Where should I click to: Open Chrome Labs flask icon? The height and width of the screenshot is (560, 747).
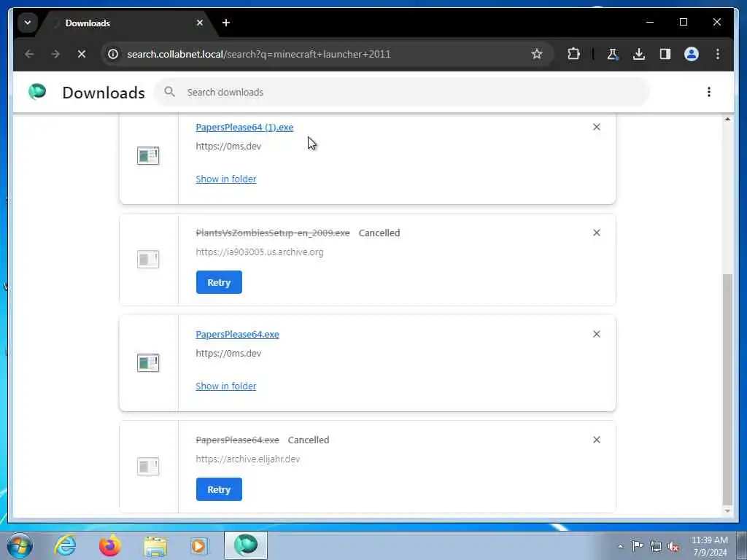[612, 54]
